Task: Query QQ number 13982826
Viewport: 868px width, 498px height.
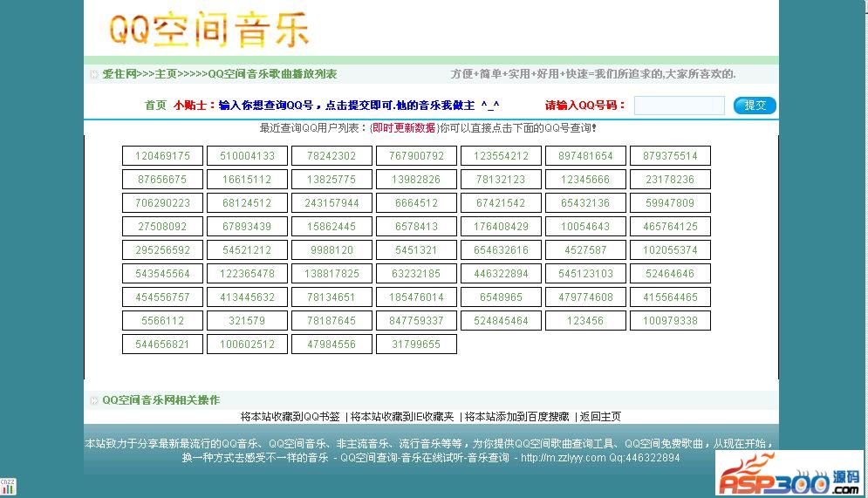Action: [417, 180]
